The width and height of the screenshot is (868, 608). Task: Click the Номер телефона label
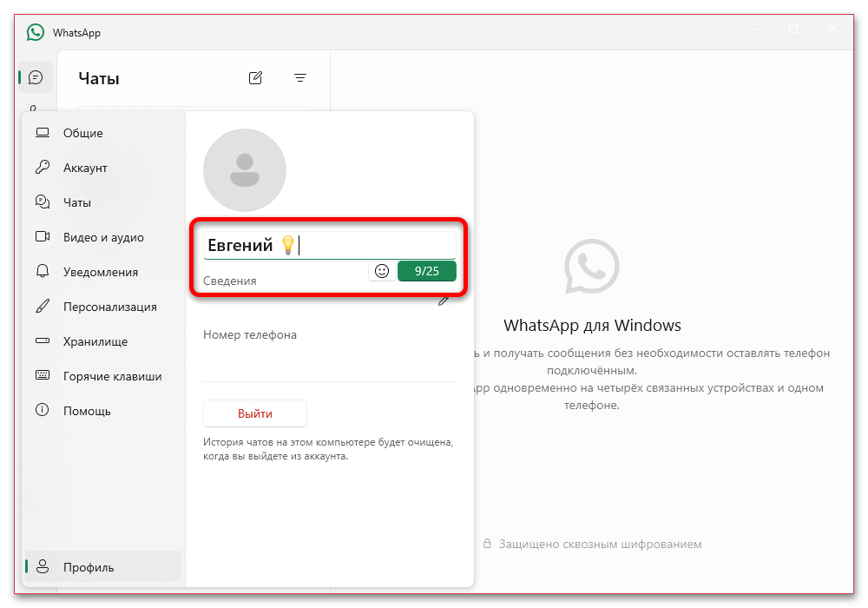click(x=250, y=334)
